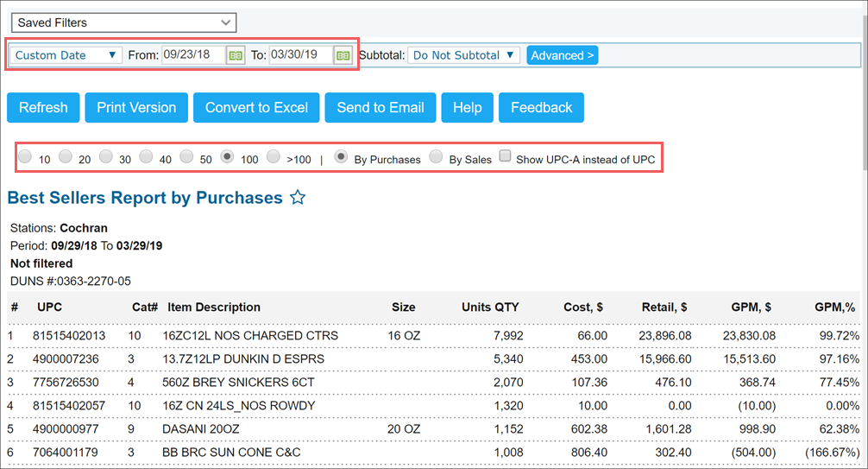
Task: Open the Custom Date period dropdown
Action: [x=66, y=55]
